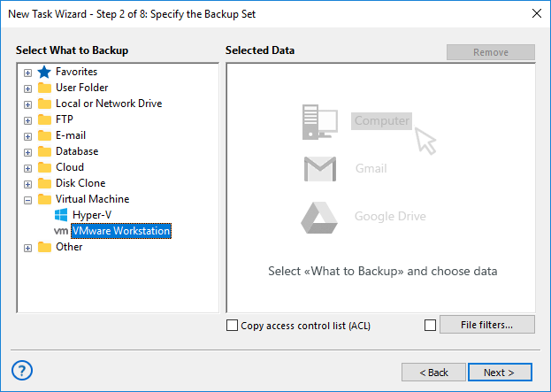Expand the Other tree node
The image size is (551, 392).
[27, 248]
